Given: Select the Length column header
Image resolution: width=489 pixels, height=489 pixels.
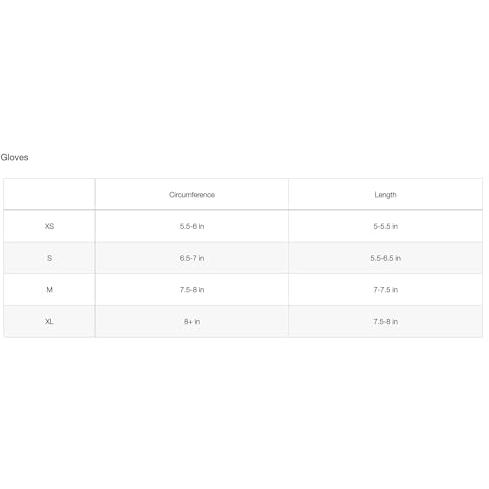Looking at the screenshot, I should tap(385, 195).
